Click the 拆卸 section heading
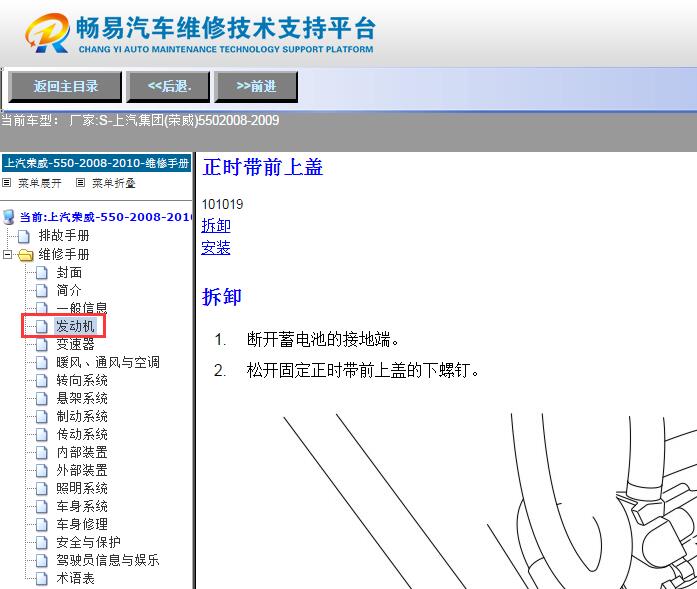The width and height of the screenshot is (697, 589). click(x=221, y=297)
